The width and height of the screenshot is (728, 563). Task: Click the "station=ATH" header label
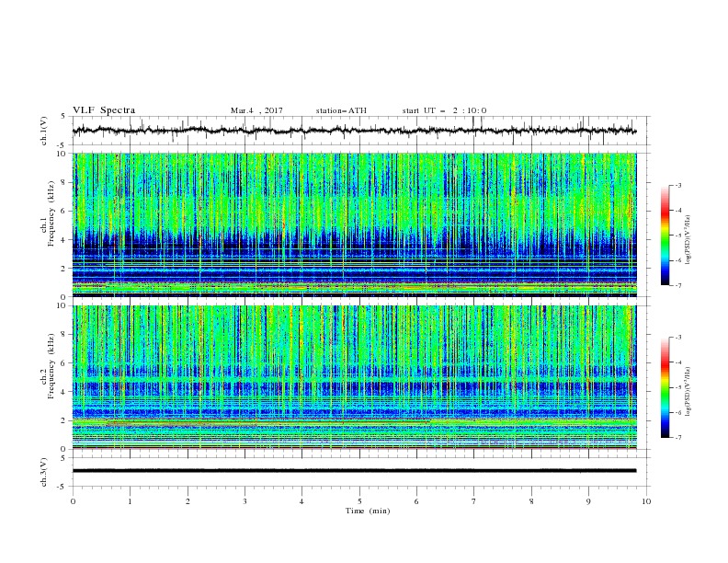coord(341,110)
